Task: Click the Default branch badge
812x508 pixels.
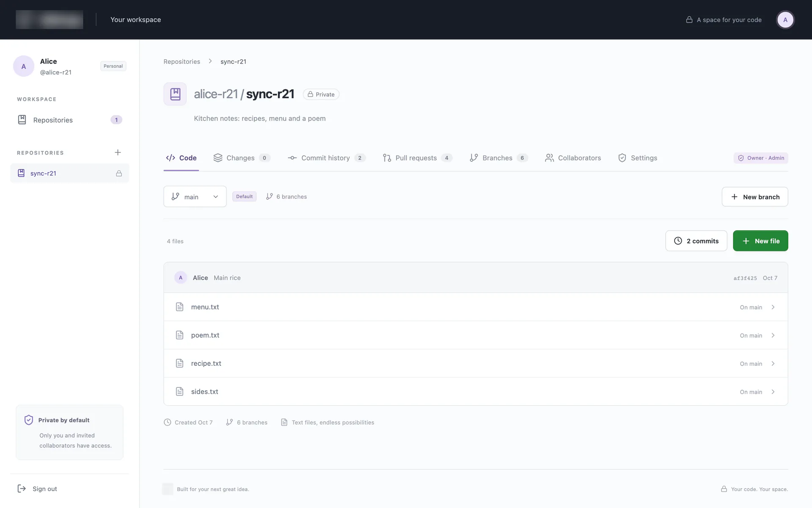Action: click(244, 196)
